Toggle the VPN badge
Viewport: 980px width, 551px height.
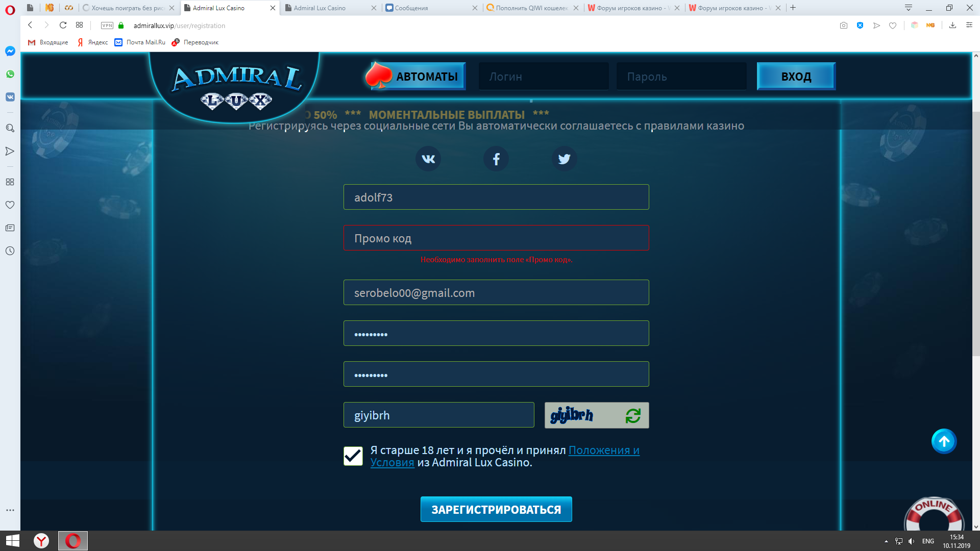coord(107,26)
